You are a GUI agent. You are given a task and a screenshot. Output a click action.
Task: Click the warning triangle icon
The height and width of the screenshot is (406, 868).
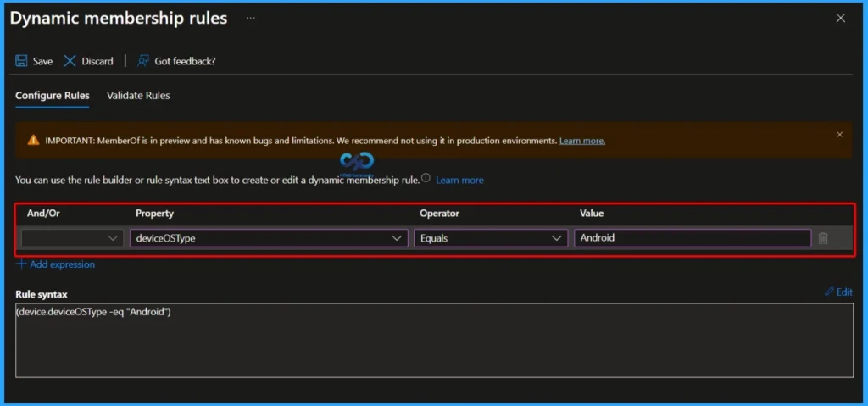[33, 140]
